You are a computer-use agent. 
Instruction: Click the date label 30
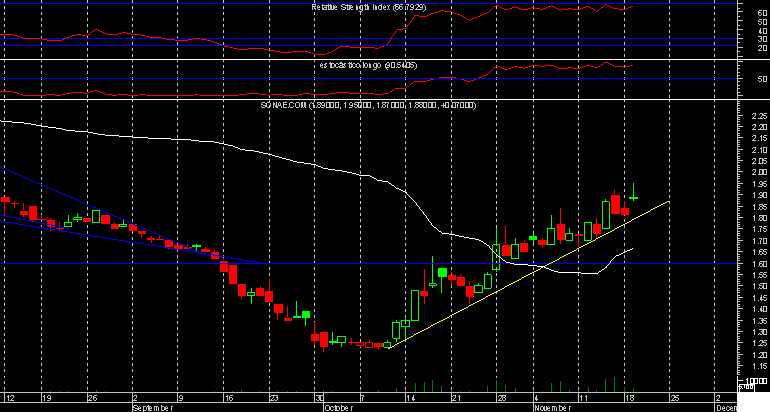pos(320,398)
